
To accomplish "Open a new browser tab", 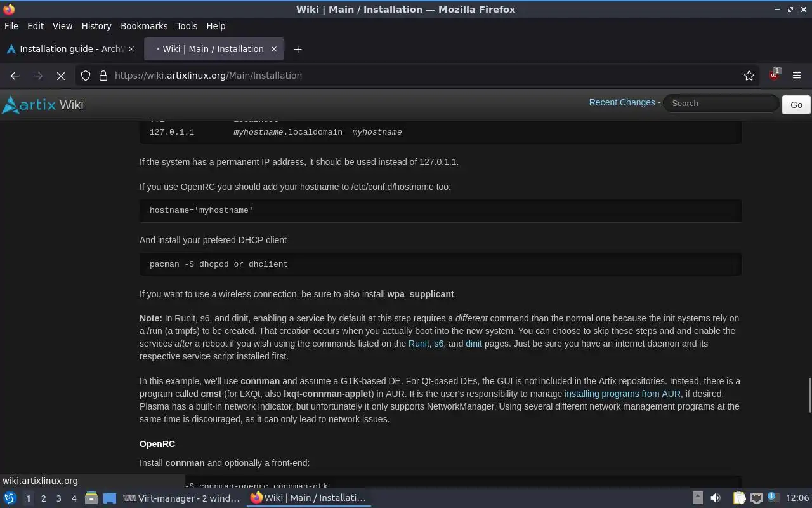I will click(x=298, y=49).
